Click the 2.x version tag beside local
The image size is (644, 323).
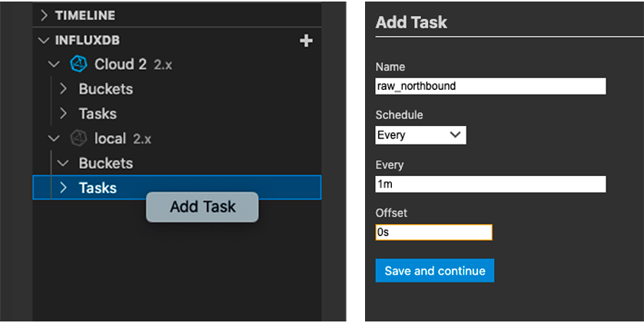pyautogui.click(x=142, y=139)
